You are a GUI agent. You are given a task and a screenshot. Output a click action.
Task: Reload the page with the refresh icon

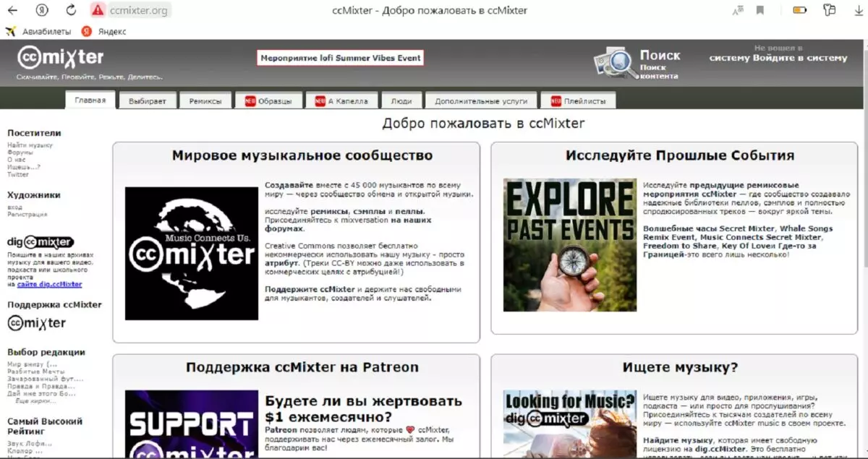point(71,10)
